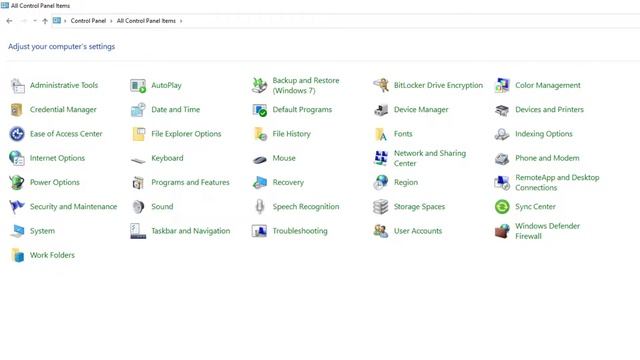Click the Internet Options globe icon
640x360 pixels.
point(17,158)
